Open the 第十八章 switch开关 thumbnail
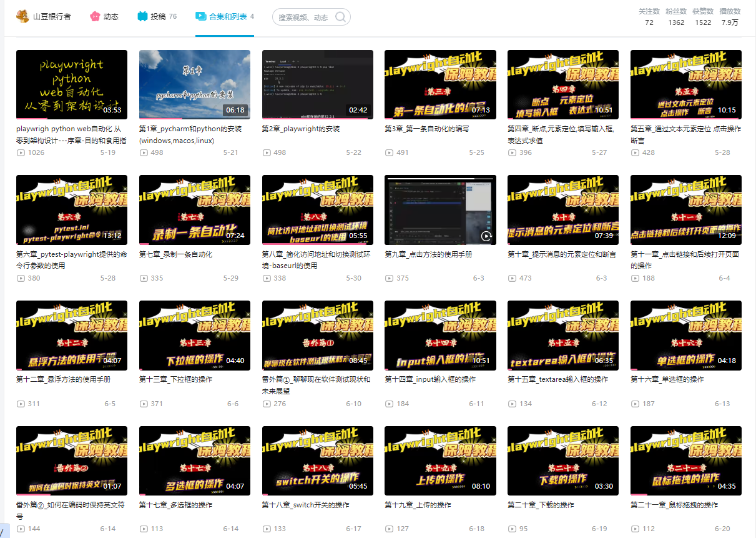Image resolution: width=756 pixels, height=538 pixels. (318, 461)
